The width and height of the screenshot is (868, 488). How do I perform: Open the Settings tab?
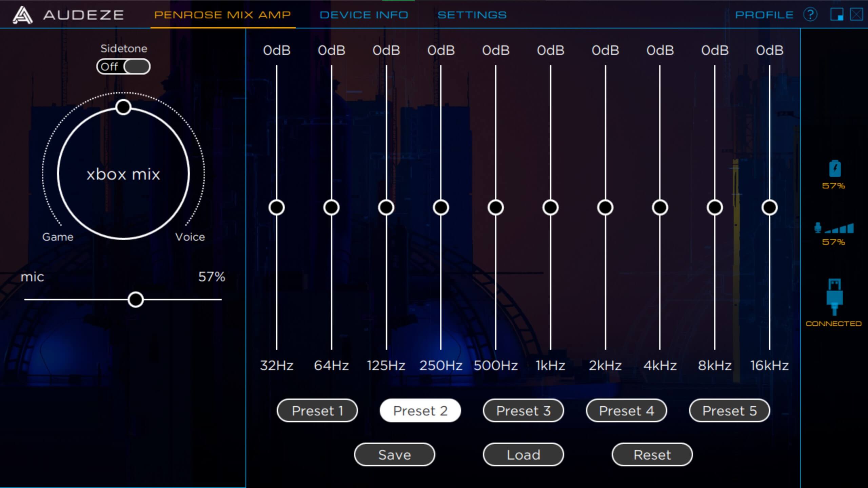coord(472,15)
